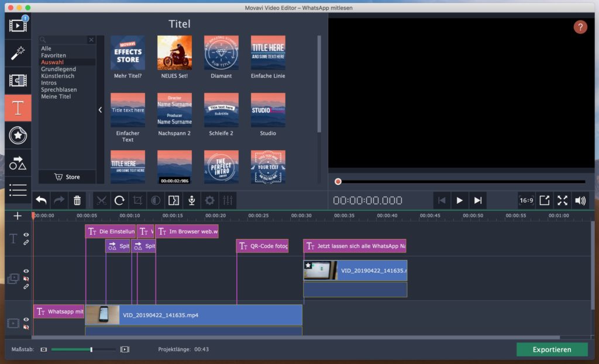Open the Store button
The image size is (599, 364).
67,177
